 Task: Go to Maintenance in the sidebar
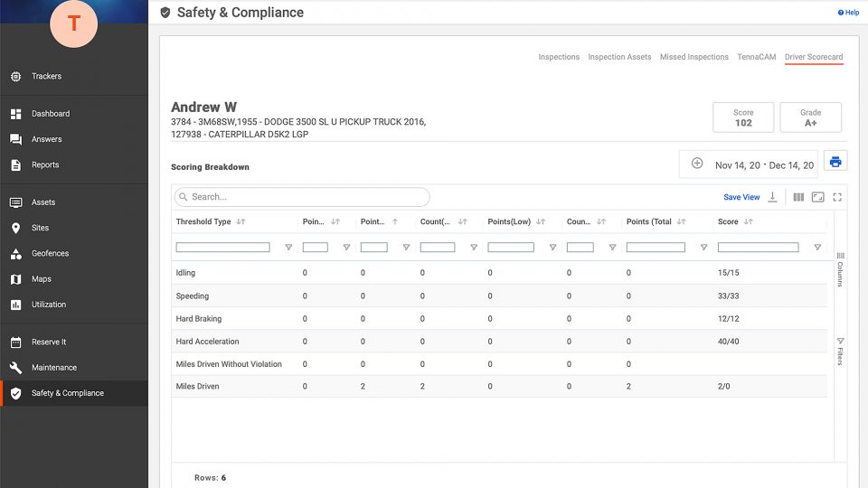coord(53,368)
